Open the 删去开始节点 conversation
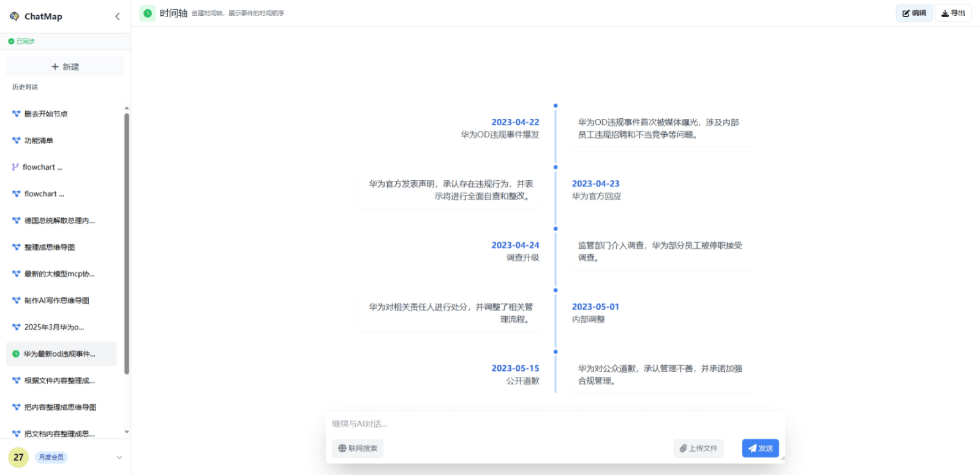Image resolution: width=980 pixels, height=475 pixels. pyautogui.click(x=61, y=114)
